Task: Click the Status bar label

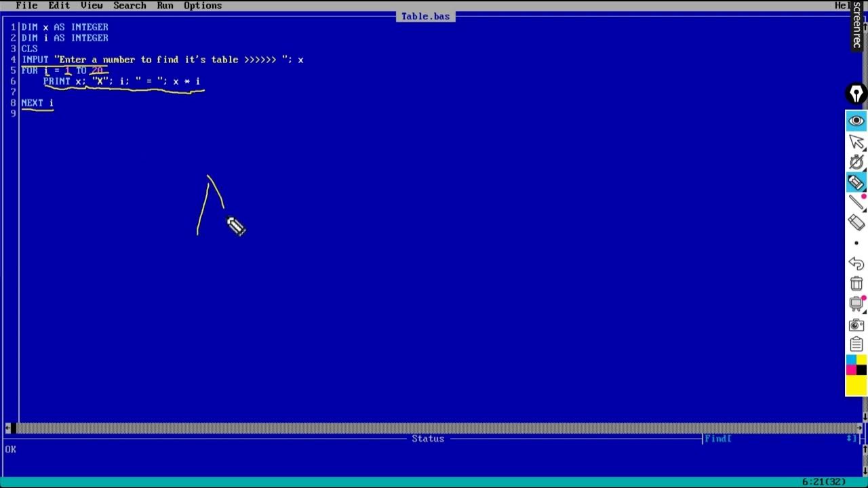Action: [x=428, y=439]
